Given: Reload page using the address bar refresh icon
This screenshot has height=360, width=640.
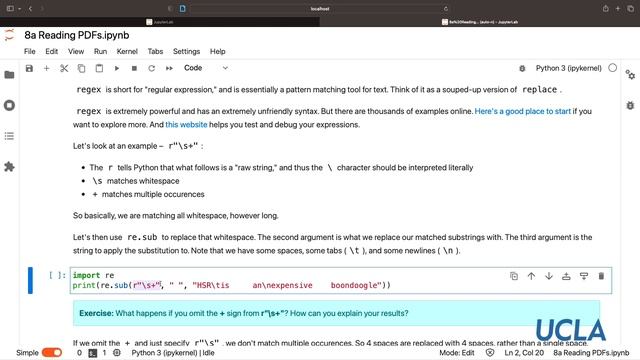Looking at the screenshot, I should tap(446, 9).
